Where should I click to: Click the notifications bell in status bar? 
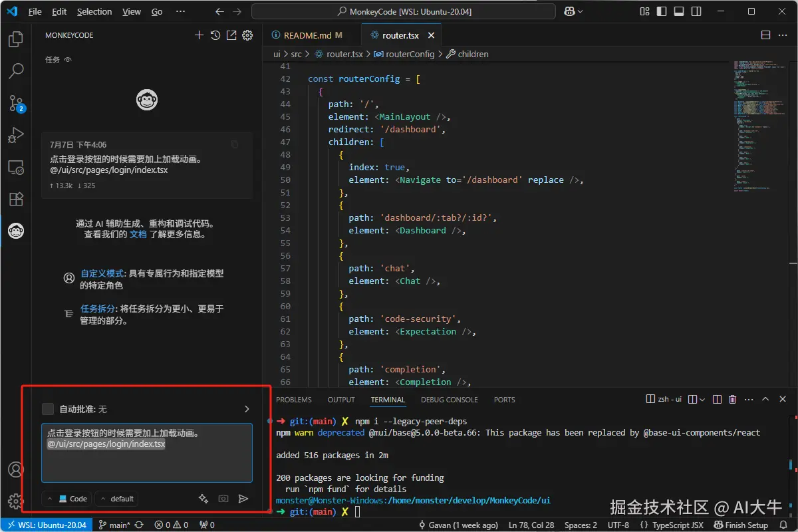click(x=785, y=525)
